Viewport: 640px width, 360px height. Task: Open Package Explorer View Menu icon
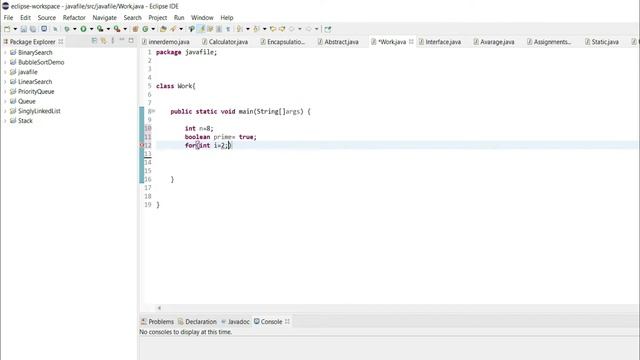click(x=113, y=41)
